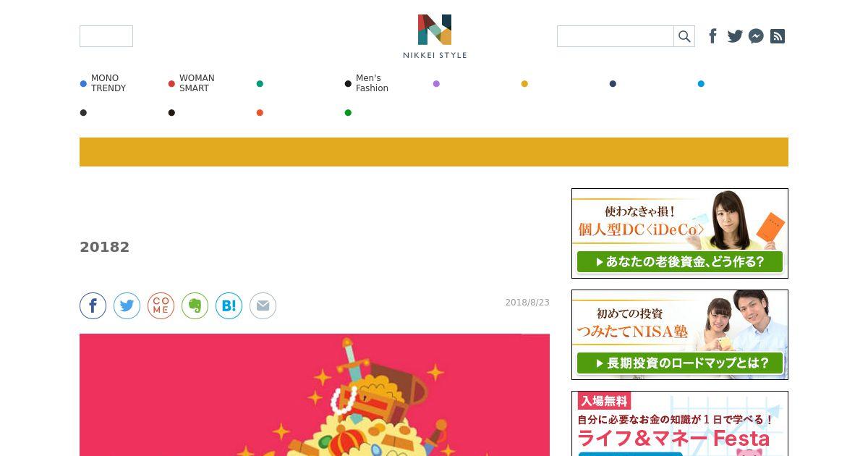Click inside the header search field
Screen dimensions: 868x456
click(x=616, y=36)
